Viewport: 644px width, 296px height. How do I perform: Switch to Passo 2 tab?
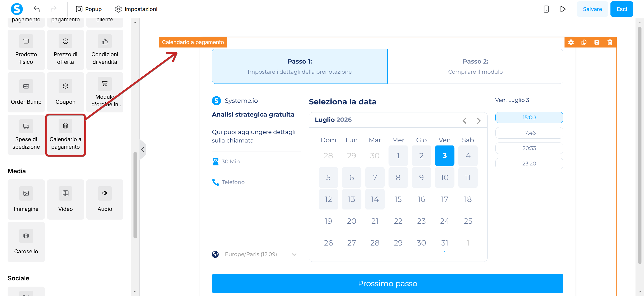pyautogui.click(x=475, y=66)
